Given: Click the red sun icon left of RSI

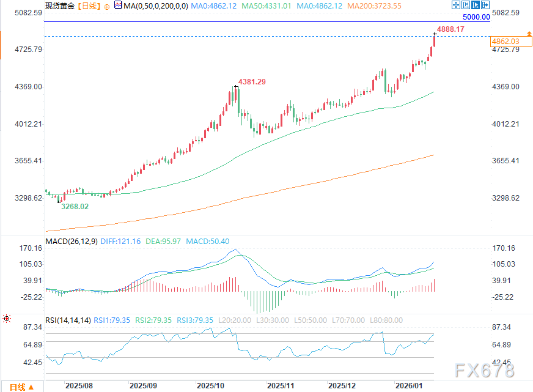Looking at the screenshot, I should [x=7, y=319].
